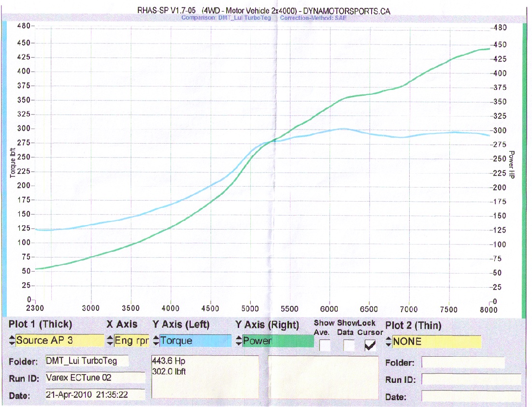The height and width of the screenshot is (407, 532).
Task: Uncheck the Lock Cursor checkbox
Action: [370, 346]
